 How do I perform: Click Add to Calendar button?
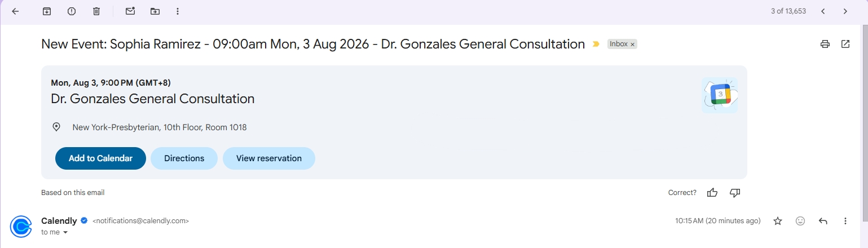(x=100, y=158)
